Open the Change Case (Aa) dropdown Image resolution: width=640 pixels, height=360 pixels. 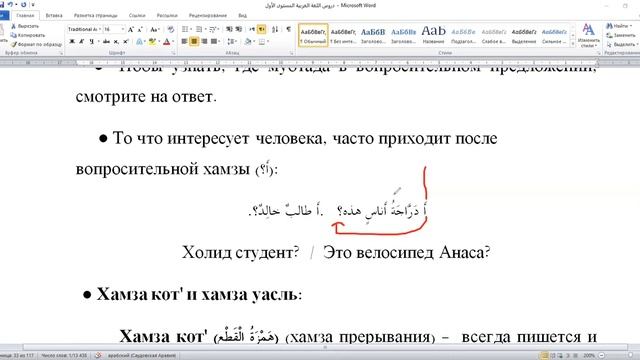(x=154, y=29)
